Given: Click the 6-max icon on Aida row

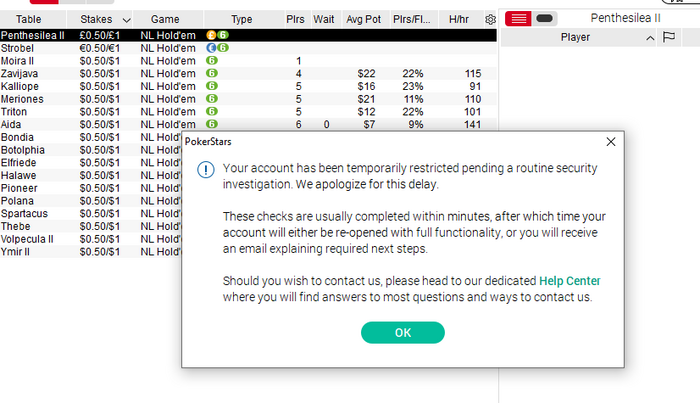Looking at the screenshot, I should [x=212, y=124].
